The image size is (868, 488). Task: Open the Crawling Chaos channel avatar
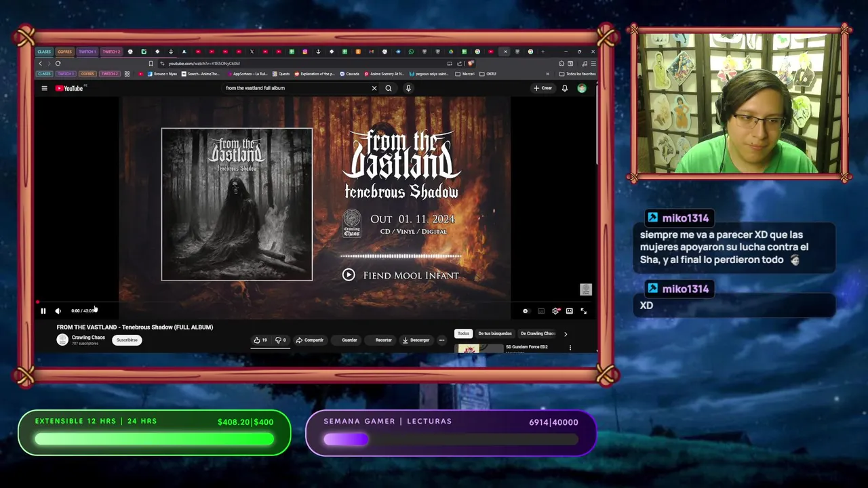(x=62, y=340)
